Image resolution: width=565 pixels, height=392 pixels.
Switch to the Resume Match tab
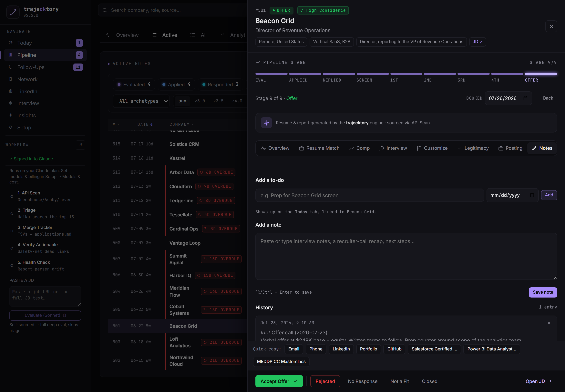tap(319, 148)
